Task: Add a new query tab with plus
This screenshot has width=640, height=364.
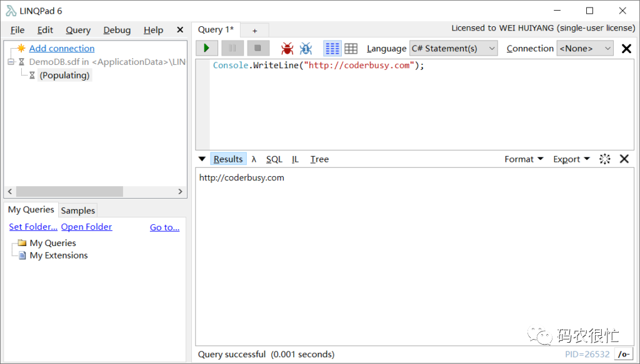Action: point(255,31)
